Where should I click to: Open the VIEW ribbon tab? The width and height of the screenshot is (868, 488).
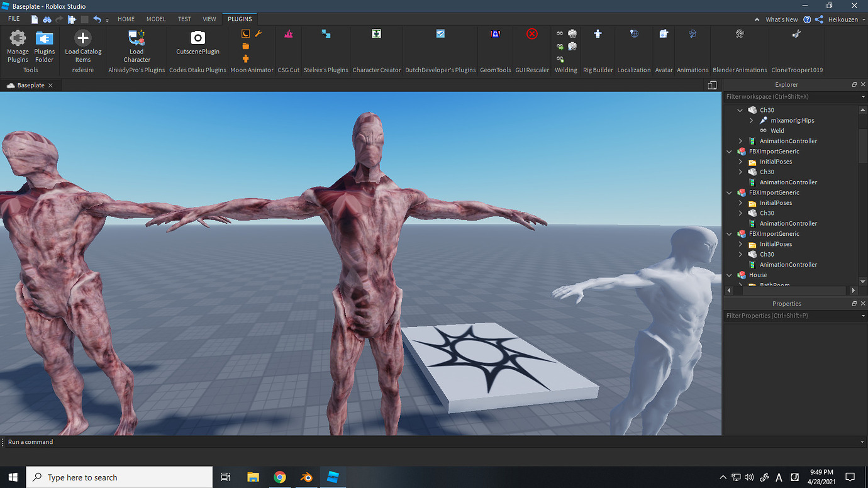pos(209,19)
